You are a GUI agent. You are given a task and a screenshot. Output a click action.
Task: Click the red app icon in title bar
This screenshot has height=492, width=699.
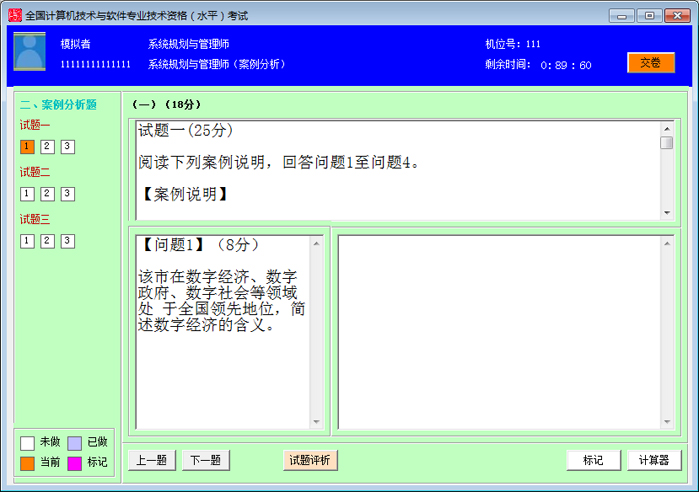point(13,15)
